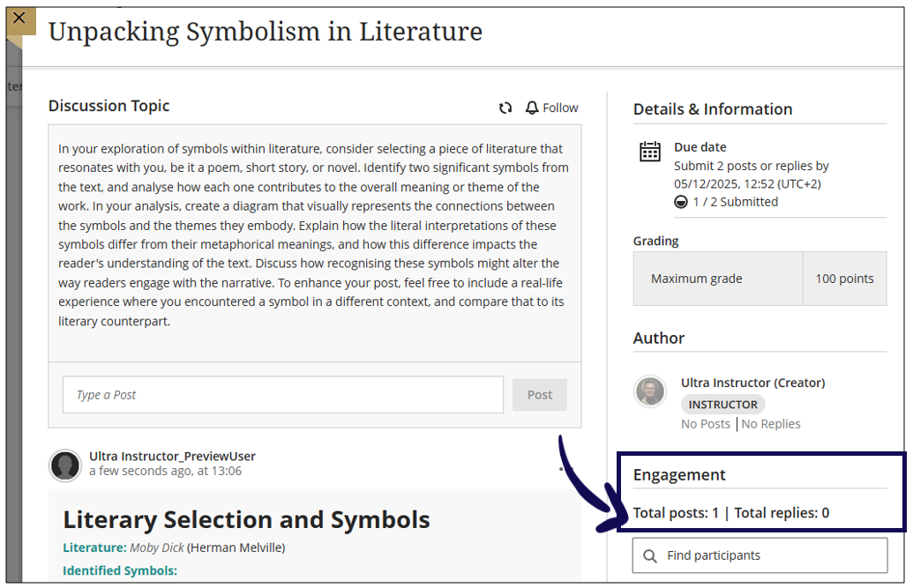Image resolution: width=913 pixels, height=588 pixels.
Task: Click the Ultra Instructor (Creator) profile picture
Action: [x=651, y=391]
